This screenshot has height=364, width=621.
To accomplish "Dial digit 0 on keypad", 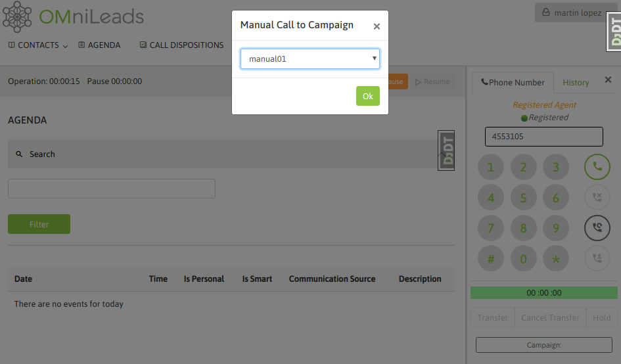I will (523, 259).
